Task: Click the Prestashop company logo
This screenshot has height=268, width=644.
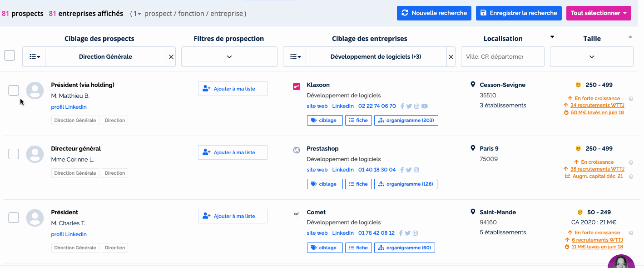Action: point(297,150)
